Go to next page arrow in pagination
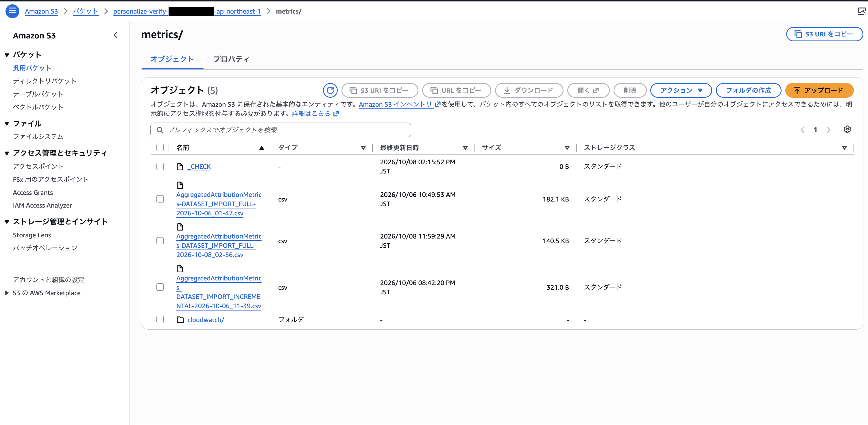The width and height of the screenshot is (868, 425). click(x=828, y=130)
